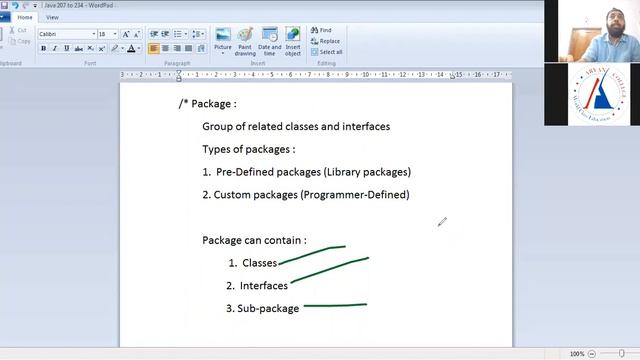Viewport: 640px width, 360px height.
Task: Click the Redo arrow in the title bar
Action: (26, 5)
